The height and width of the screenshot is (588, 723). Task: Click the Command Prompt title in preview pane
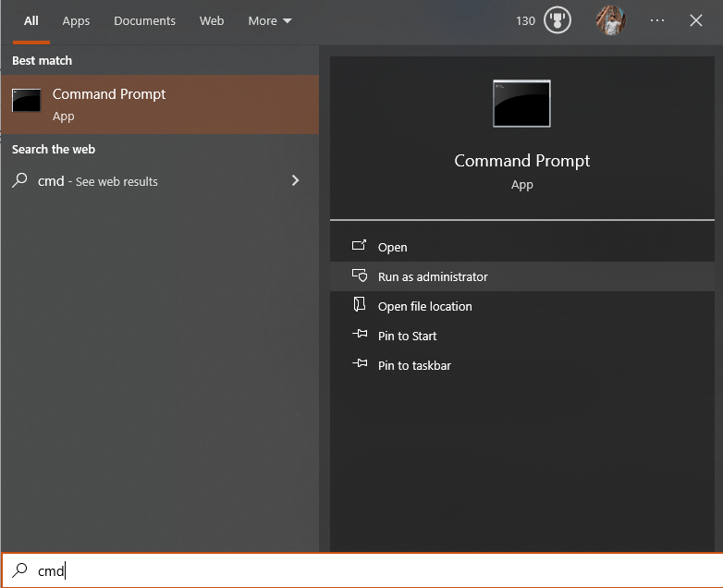click(522, 161)
